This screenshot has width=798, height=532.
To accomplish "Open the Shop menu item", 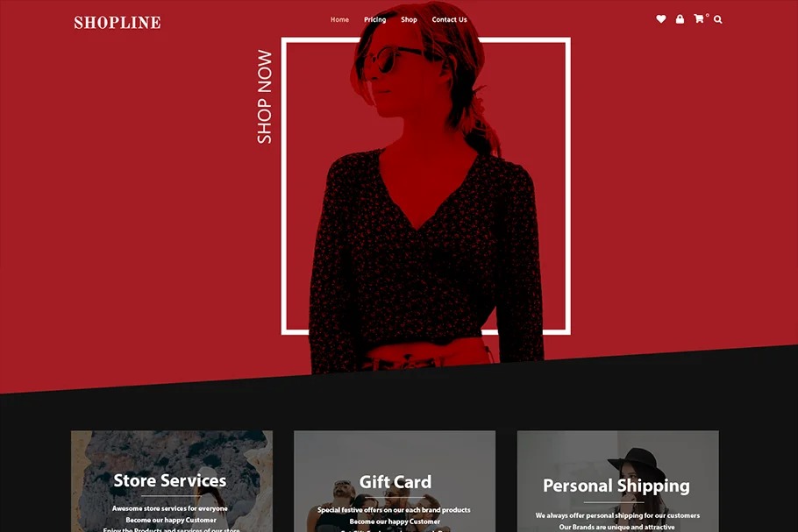I will [x=409, y=19].
